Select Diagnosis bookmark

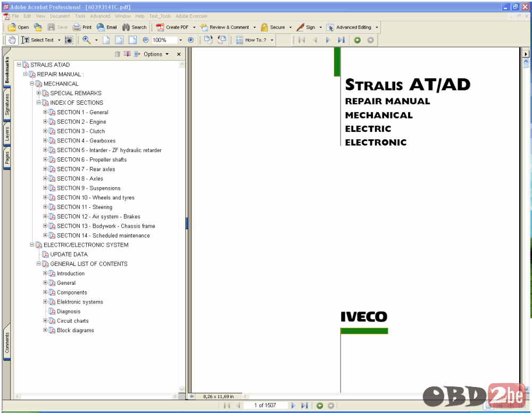pos(69,311)
